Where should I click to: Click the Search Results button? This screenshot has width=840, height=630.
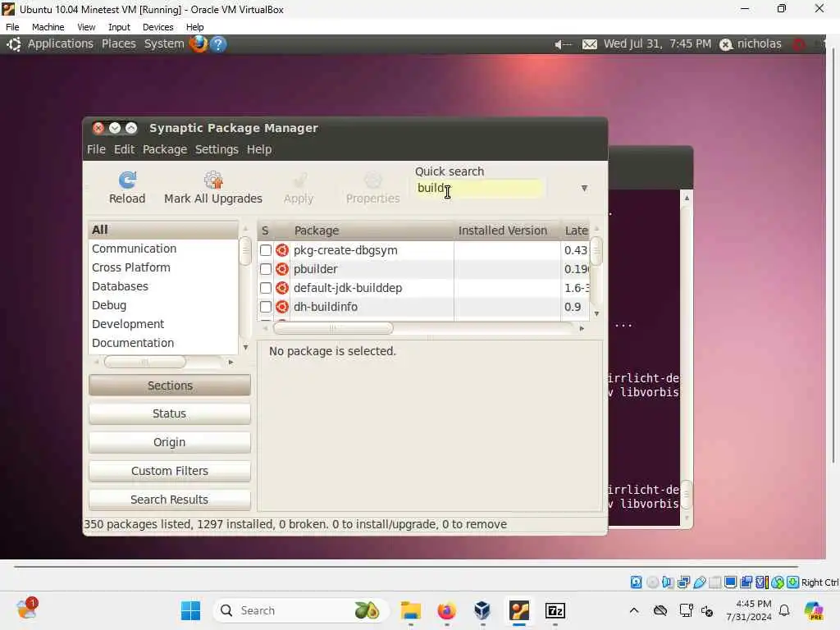170,500
